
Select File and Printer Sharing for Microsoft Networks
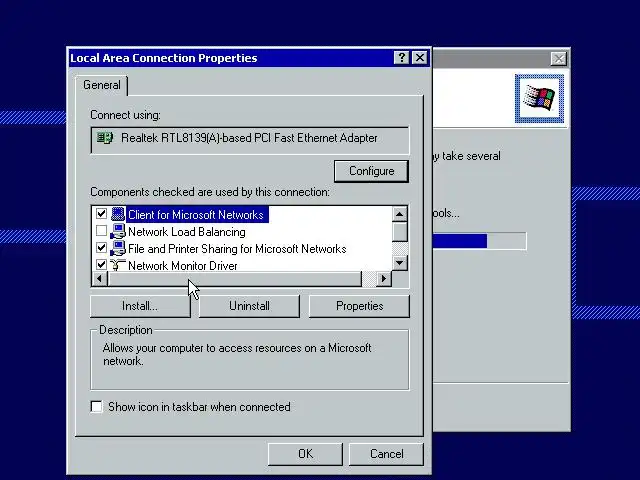tap(237, 249)
